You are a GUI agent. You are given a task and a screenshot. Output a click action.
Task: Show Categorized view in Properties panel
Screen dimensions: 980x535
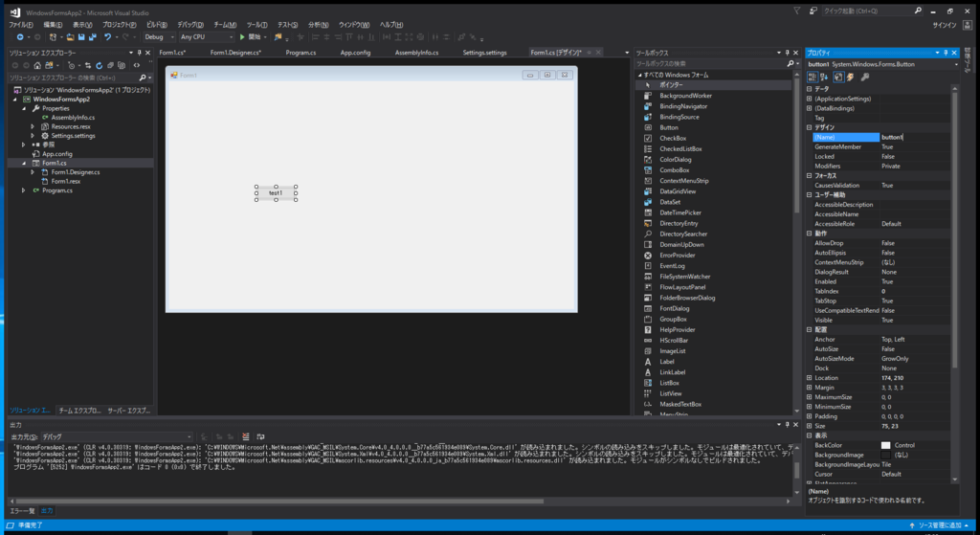click(813, 77)
